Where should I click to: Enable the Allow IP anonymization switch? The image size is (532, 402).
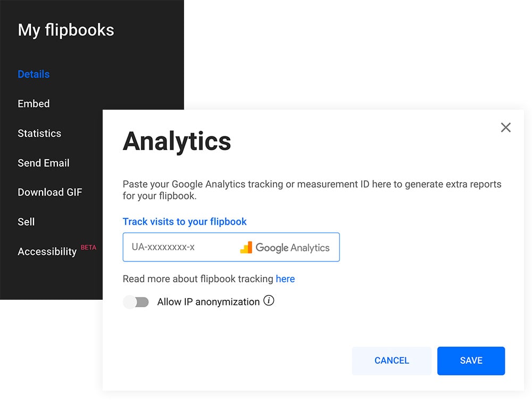click(x=136, y=302)
